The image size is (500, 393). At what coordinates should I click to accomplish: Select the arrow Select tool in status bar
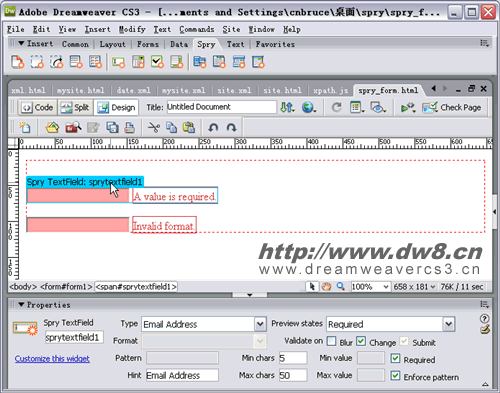click(x=312, y=286)
